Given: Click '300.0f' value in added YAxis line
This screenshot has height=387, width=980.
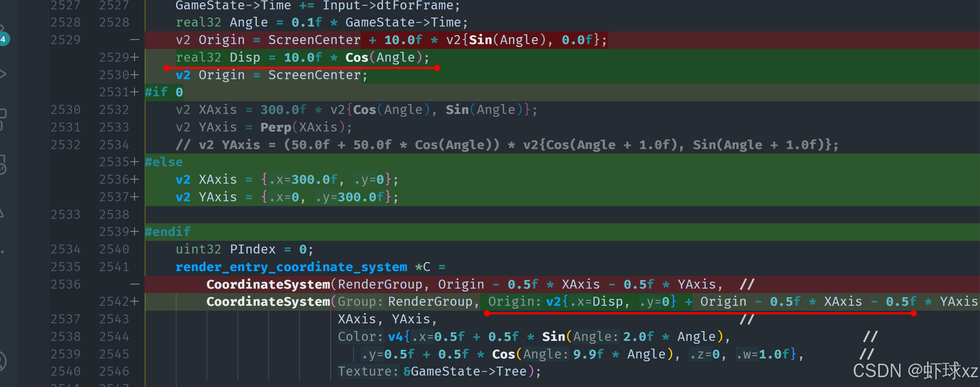Looking at the screenshot, I should [360, 197].
